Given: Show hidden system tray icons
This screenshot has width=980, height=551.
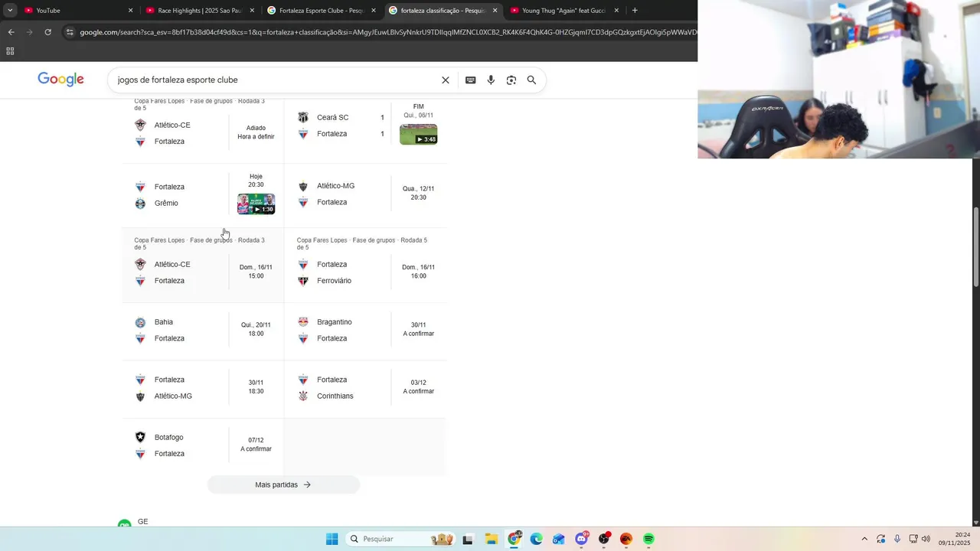Looking at the screenshot, I should 864,540.
